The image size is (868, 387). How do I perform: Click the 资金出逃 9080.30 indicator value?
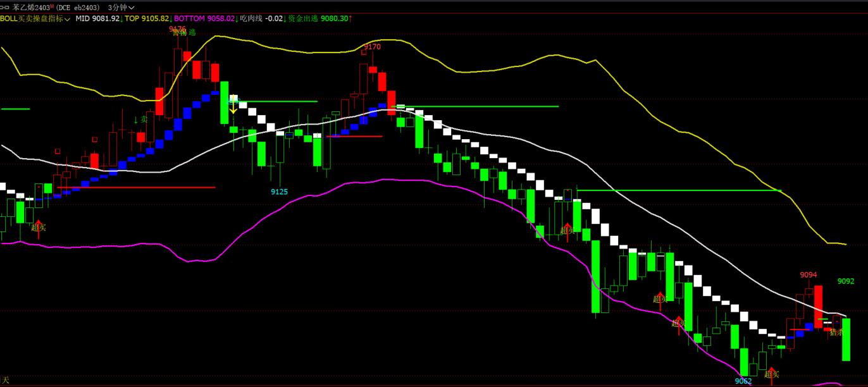click(x=318, y=18)
